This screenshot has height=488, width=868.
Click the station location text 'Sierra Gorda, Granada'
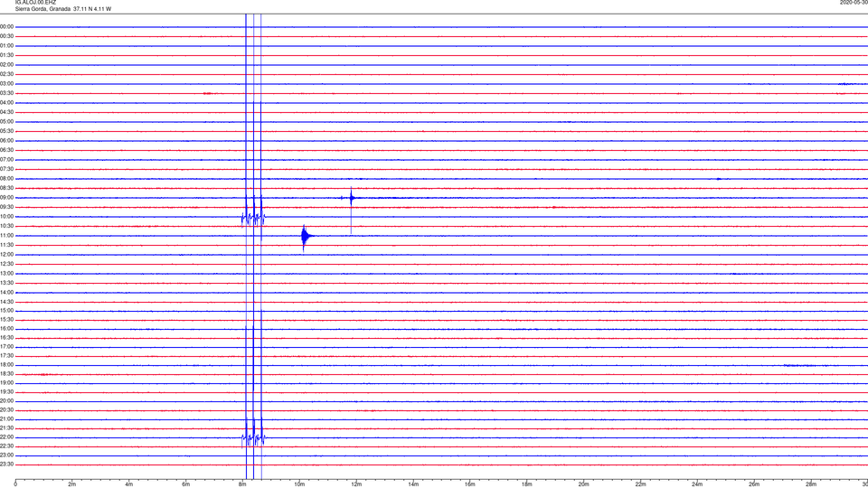pos(42,9)
